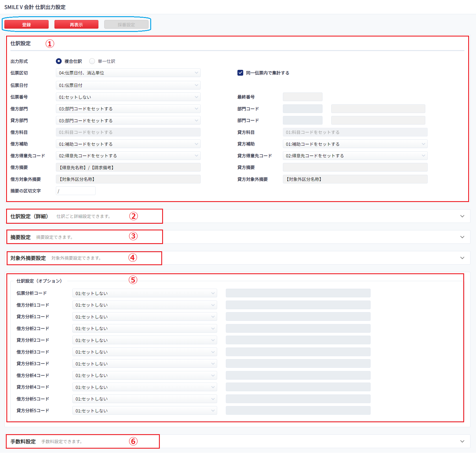Viewport: 476px width, 453px height.
Task: Expand the 仕訳設定（詳細） section
Action: pos(462,216)
